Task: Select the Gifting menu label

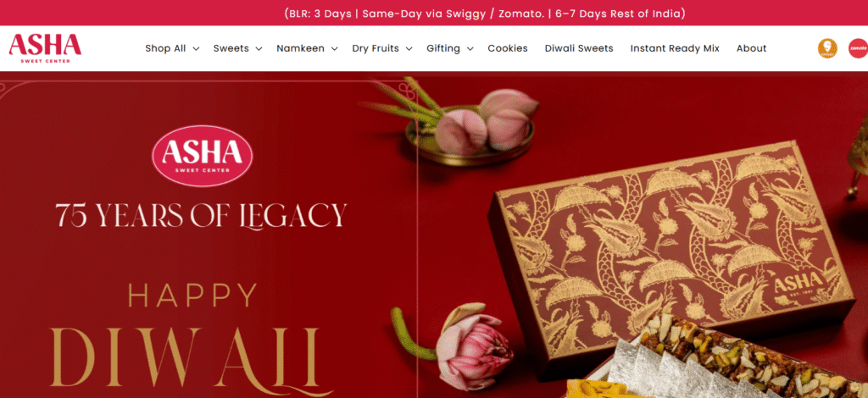Action: (443, 48)
